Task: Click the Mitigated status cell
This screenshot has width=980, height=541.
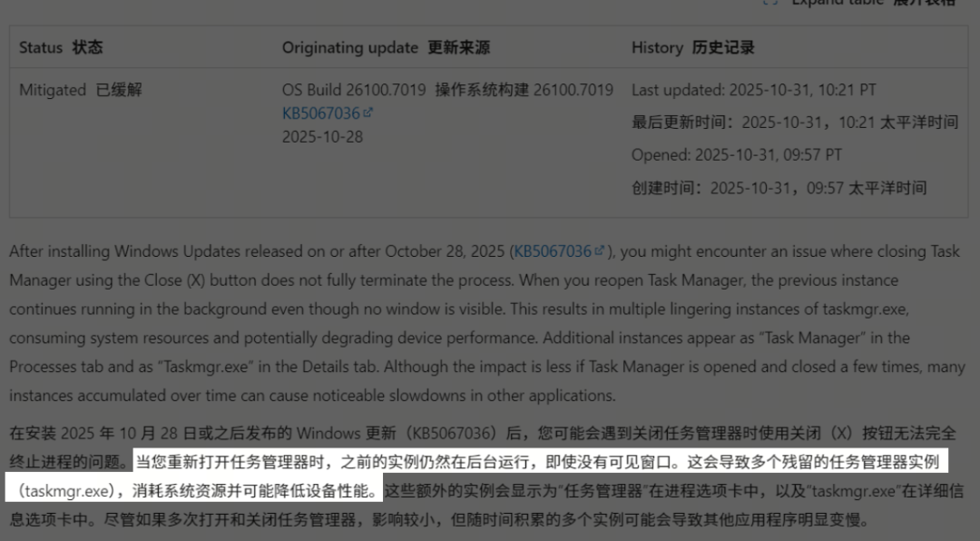Action: pos(81,90)
